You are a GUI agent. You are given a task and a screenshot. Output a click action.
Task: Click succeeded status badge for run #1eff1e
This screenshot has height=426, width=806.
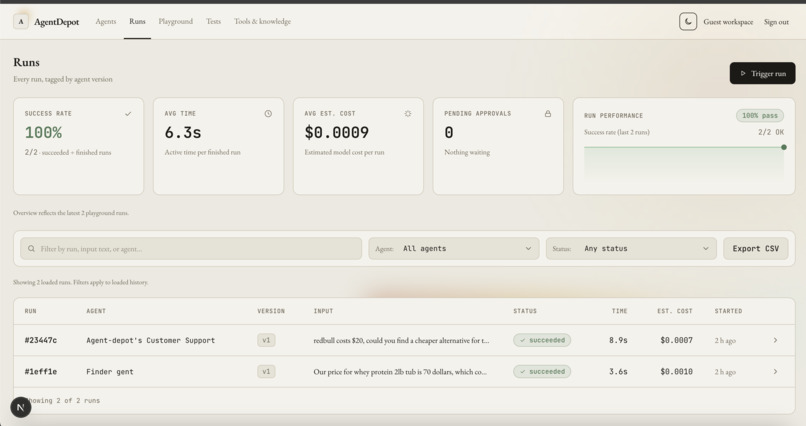coord(542,372)
